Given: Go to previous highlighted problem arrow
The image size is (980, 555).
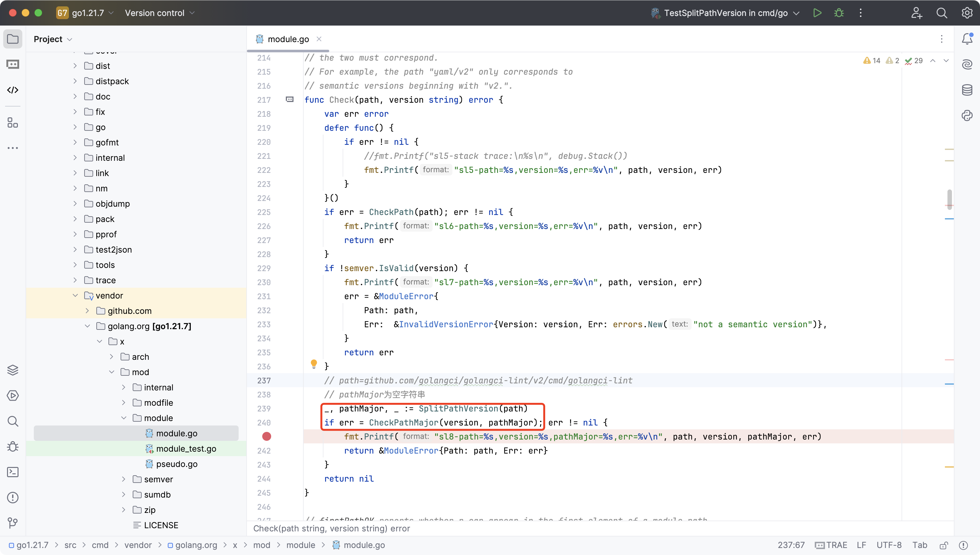Looking at the screenshot, I should pyautogui.click(x=932, y=61).
